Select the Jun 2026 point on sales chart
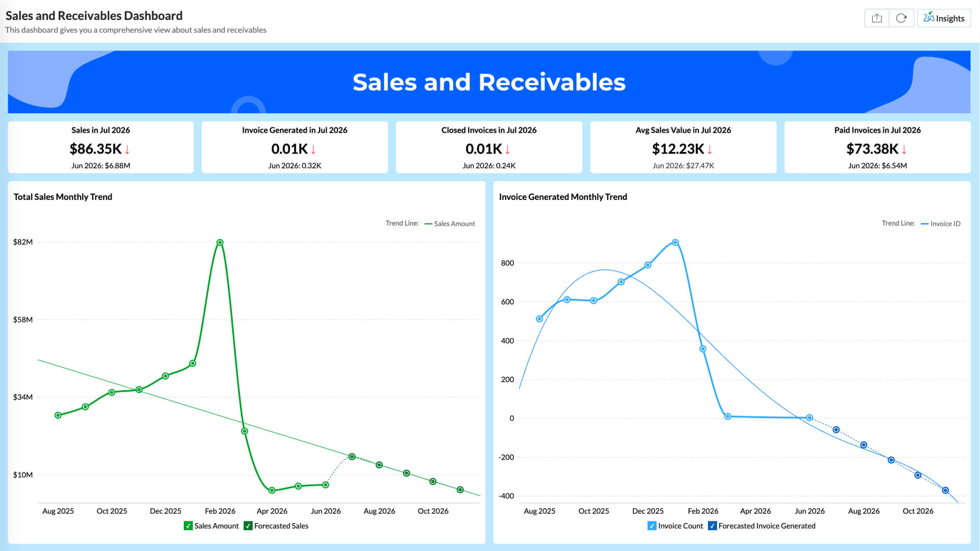Screen dimensions: 980x551 click(x=326, y=485)
